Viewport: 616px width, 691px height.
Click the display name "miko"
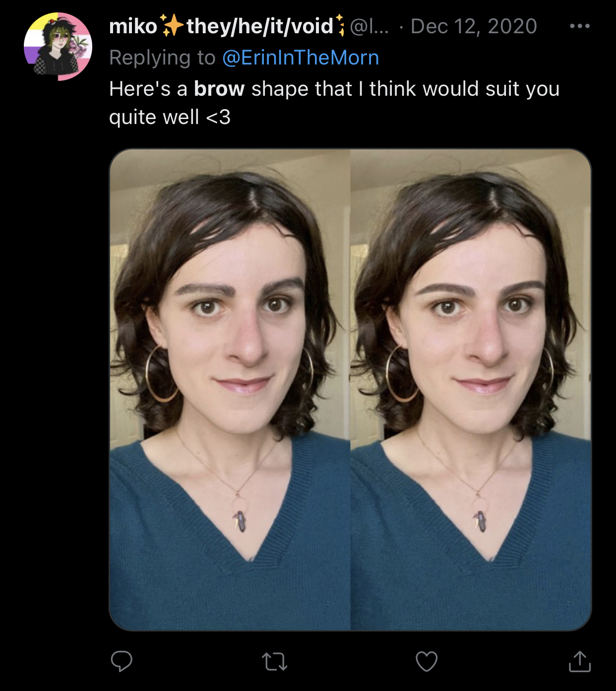pyautogui.click(x=133, y=26)
